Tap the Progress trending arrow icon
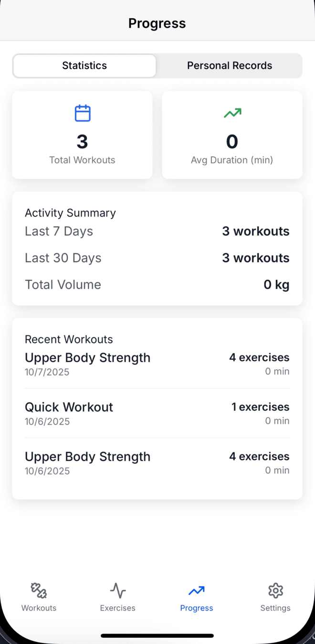Viewport: 315px width, 644px height. click(196, 590)
